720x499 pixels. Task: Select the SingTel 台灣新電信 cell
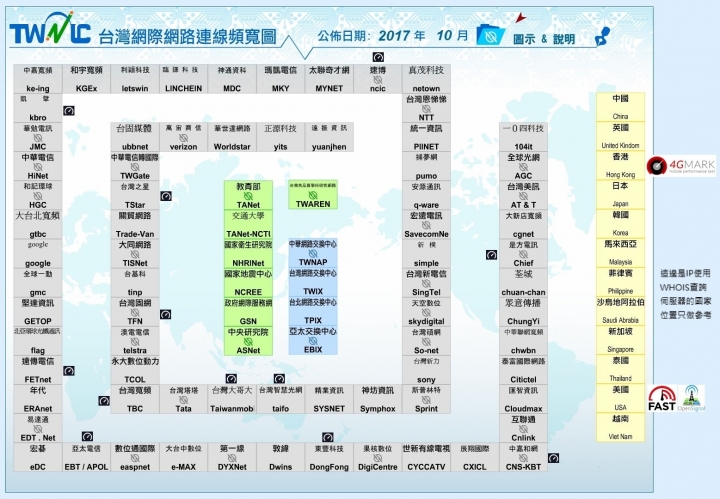426,283
